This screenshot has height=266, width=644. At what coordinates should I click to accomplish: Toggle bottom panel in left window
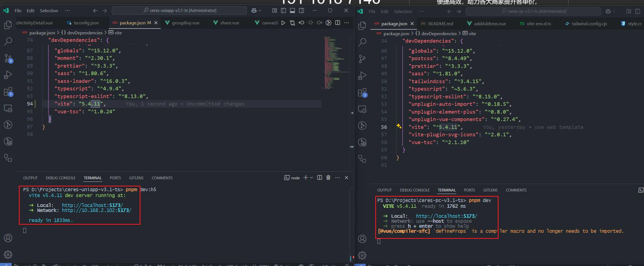[292, 11]
